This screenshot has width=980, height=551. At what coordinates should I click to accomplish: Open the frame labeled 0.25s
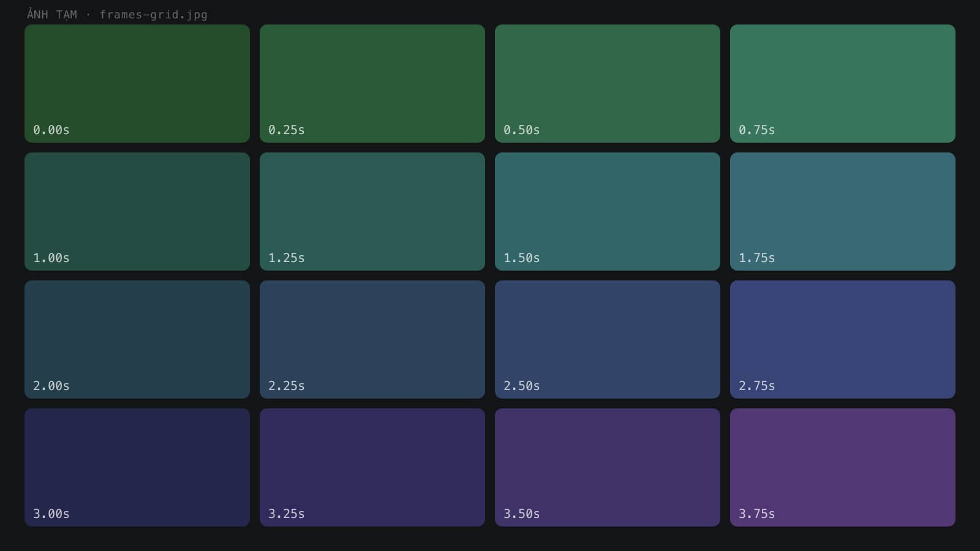372,83
